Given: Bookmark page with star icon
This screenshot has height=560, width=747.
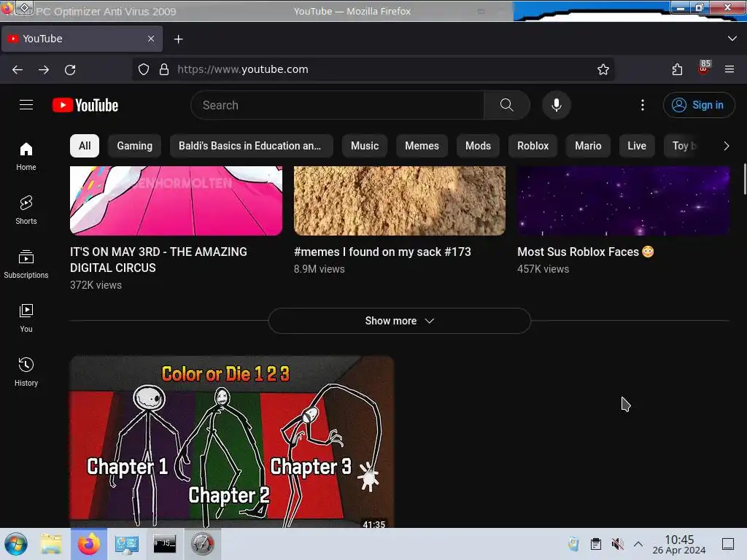Looking at the screenshot, I should [603, 69].
